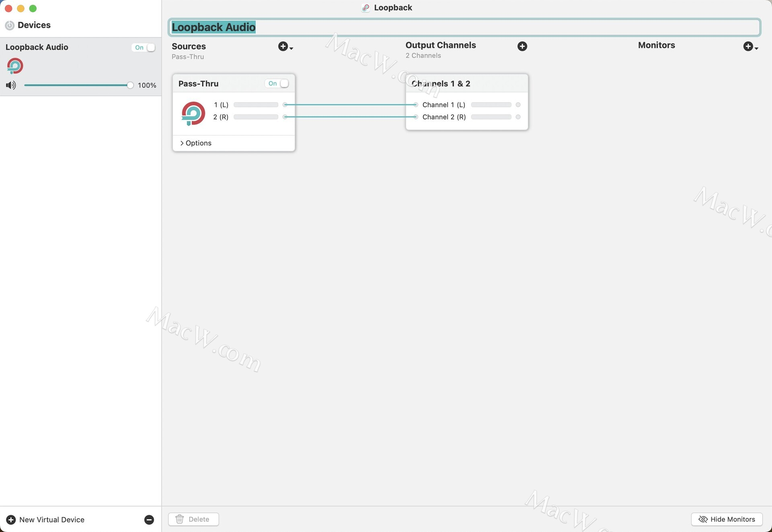The image size is (772, 532).
Task: Add a new output channel with plus icon
Action: (522, 46)
